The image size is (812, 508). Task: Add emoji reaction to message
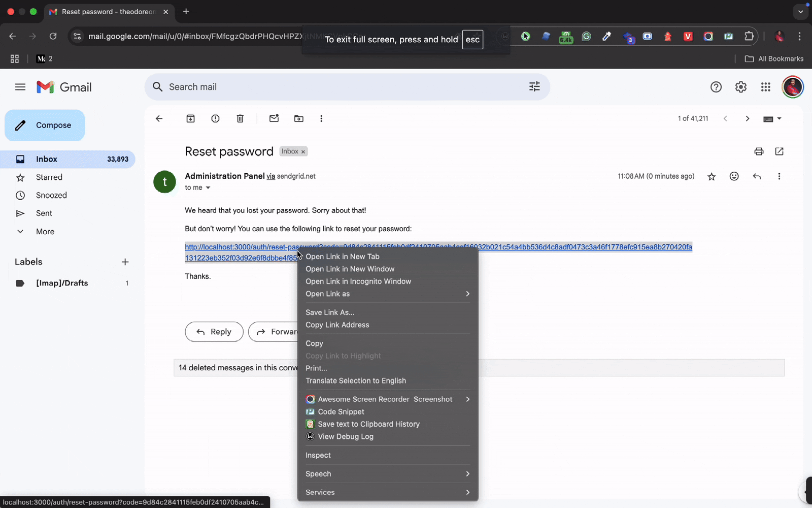(x=734, y=176)
